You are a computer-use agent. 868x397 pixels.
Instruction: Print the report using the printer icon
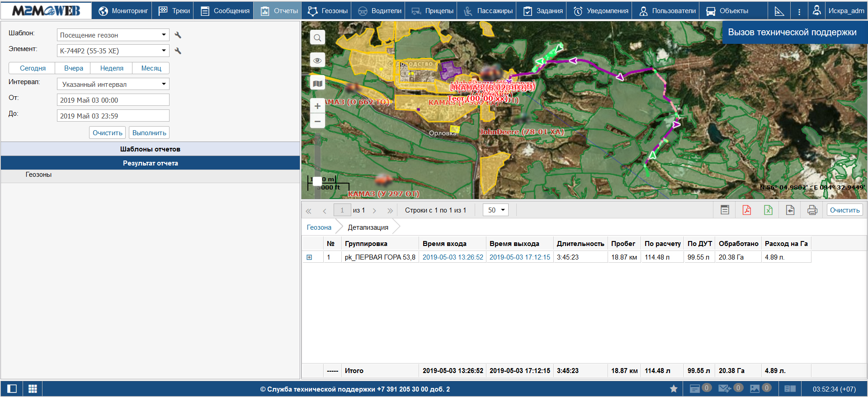tap(812, 210)
